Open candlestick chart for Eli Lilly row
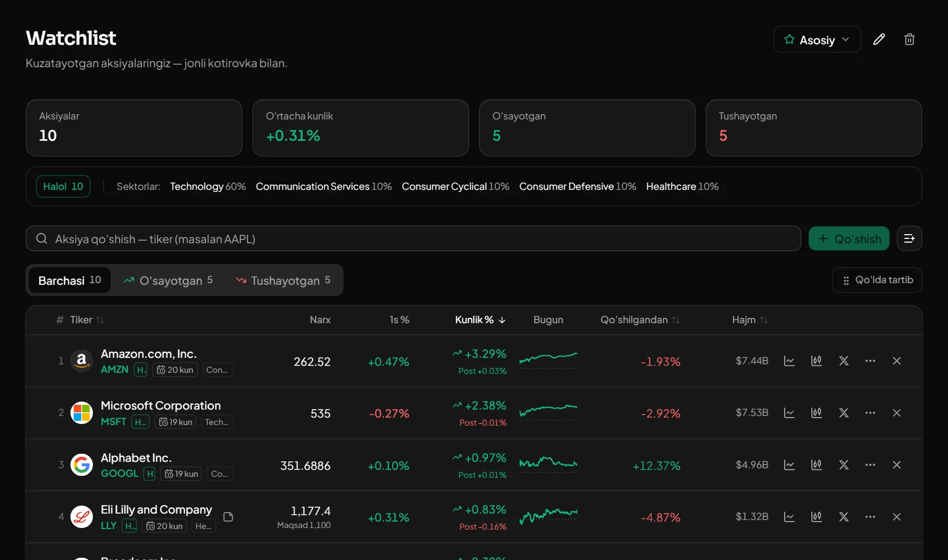The image size is (948, 560). 816,517
